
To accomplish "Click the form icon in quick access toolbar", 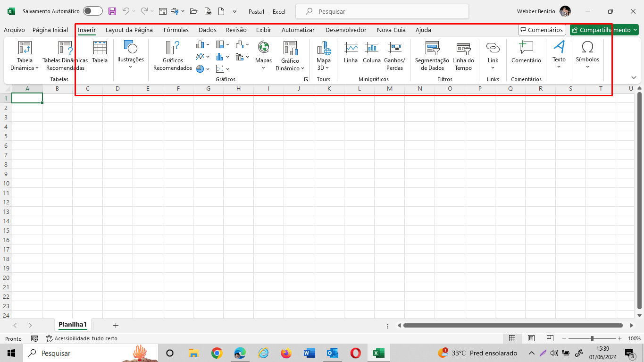I will click(x=163, y=11).
